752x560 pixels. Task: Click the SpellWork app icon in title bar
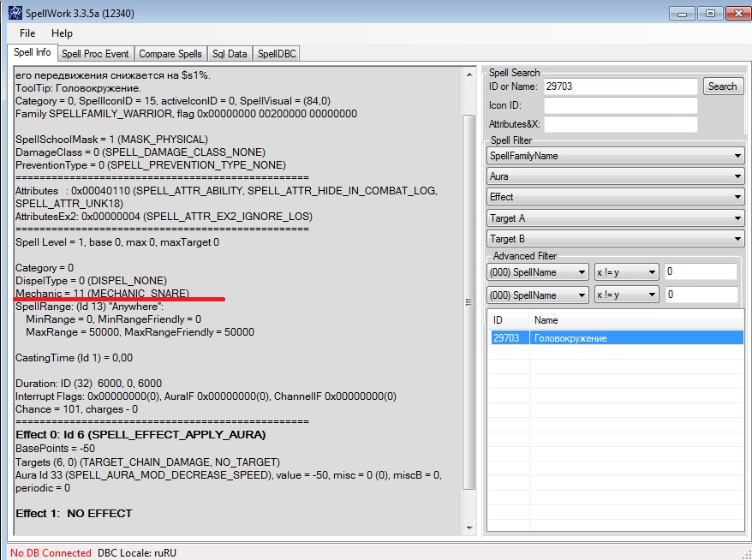click(15, 14)
